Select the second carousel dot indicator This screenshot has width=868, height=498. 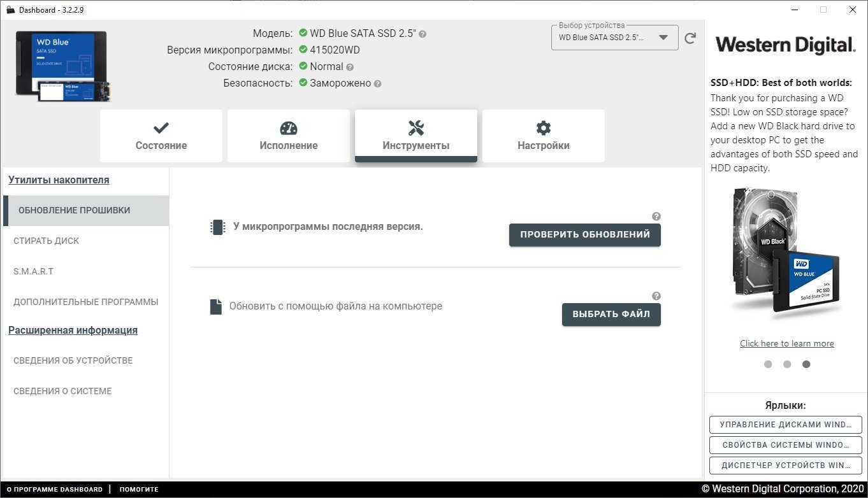click(787, 364)
